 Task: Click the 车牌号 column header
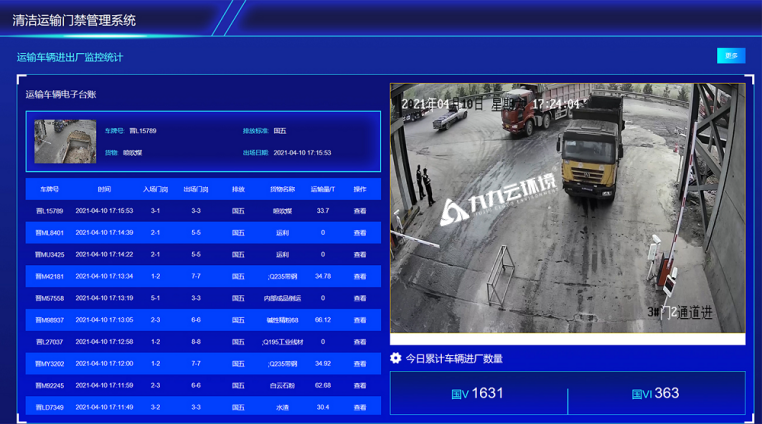click(49, 188)
